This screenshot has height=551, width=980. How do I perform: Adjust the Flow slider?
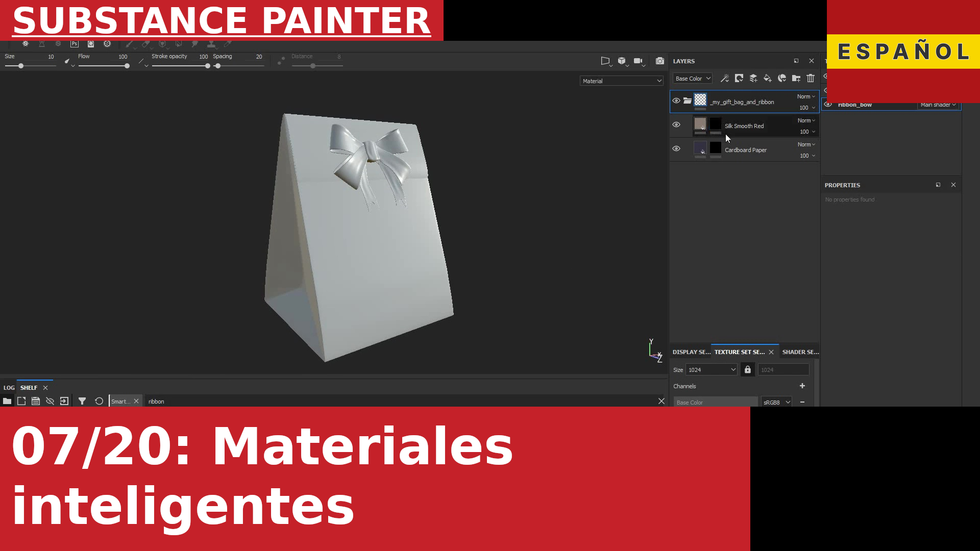point(104,66)
